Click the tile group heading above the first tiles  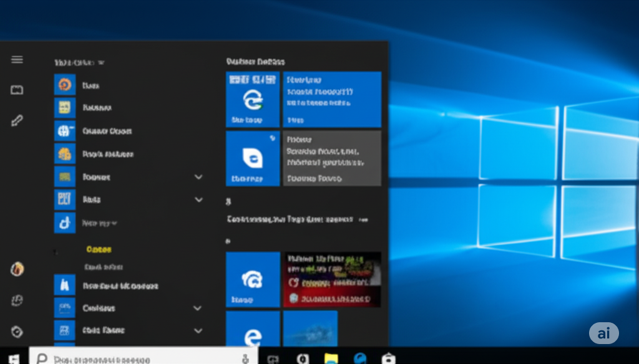tap(255, 62)
